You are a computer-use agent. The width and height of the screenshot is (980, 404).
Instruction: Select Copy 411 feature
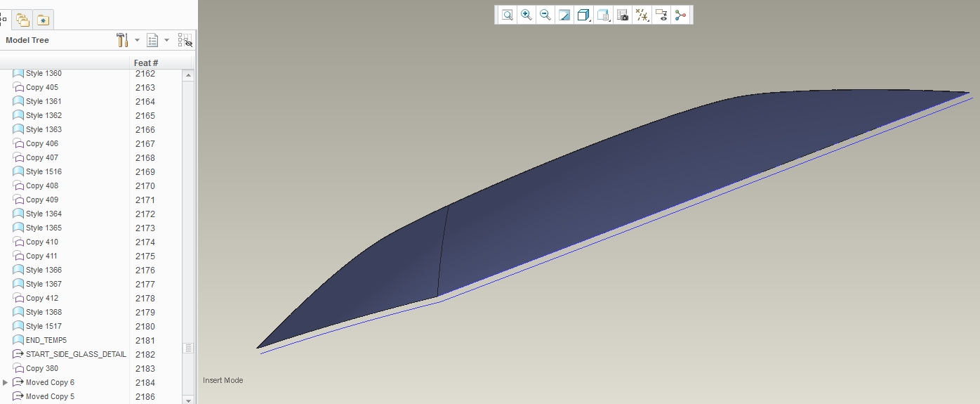coord(42,256)
